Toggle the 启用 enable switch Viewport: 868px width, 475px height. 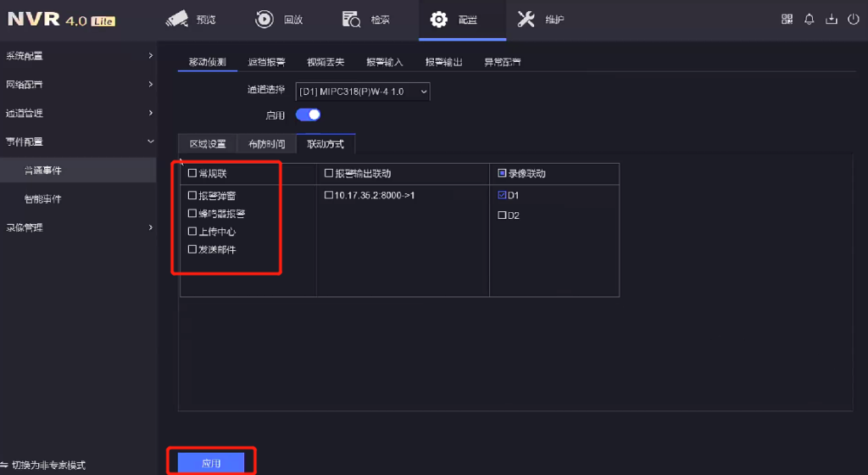point(308,114)
